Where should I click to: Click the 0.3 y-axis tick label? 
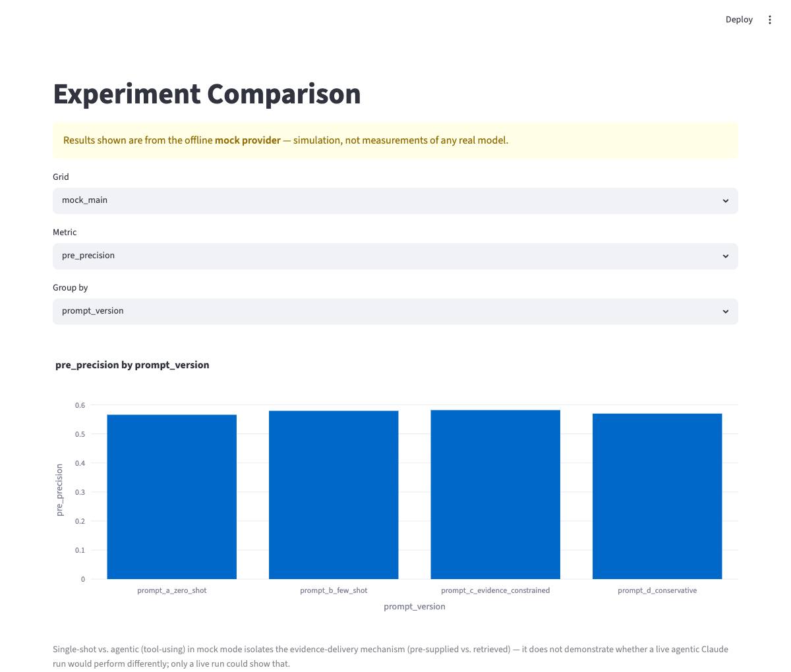(80, 492)
